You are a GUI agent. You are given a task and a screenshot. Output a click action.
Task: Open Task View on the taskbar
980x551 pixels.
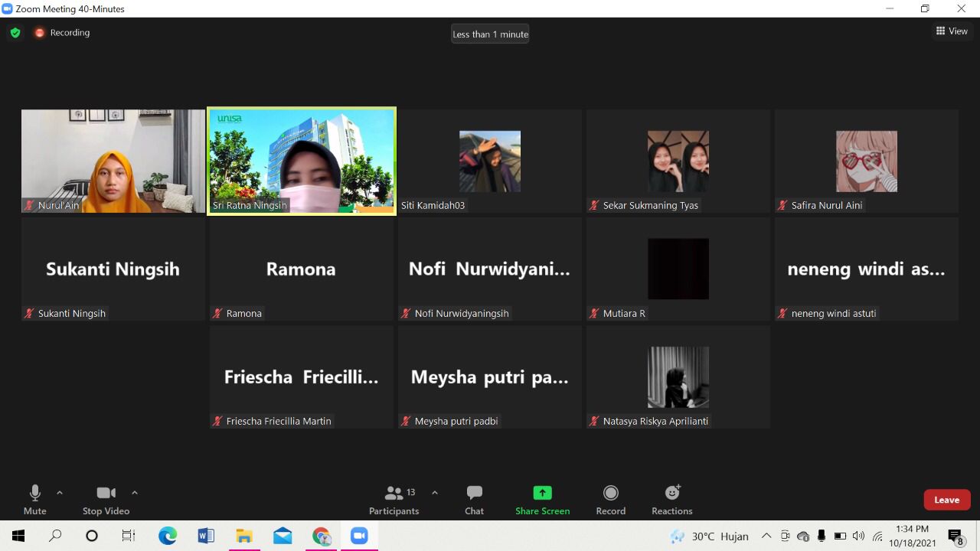click(129, 536)
